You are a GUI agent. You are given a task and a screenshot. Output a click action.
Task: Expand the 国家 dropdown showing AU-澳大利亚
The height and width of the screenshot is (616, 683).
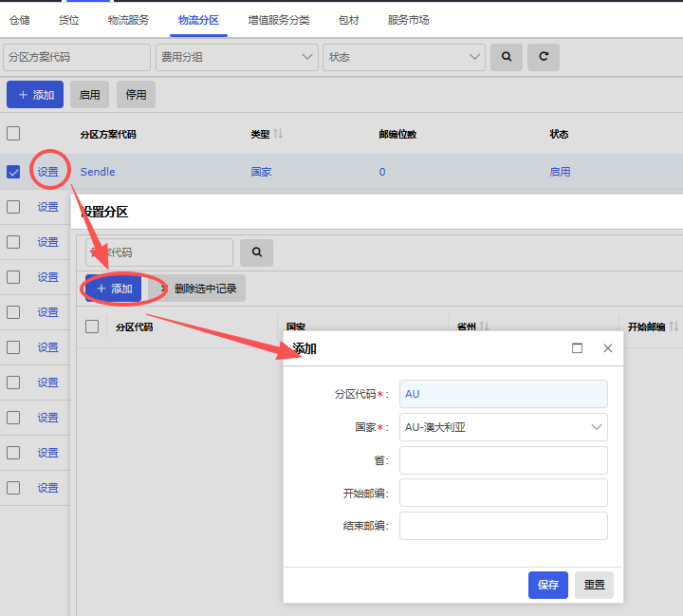[x=503, y=427]
